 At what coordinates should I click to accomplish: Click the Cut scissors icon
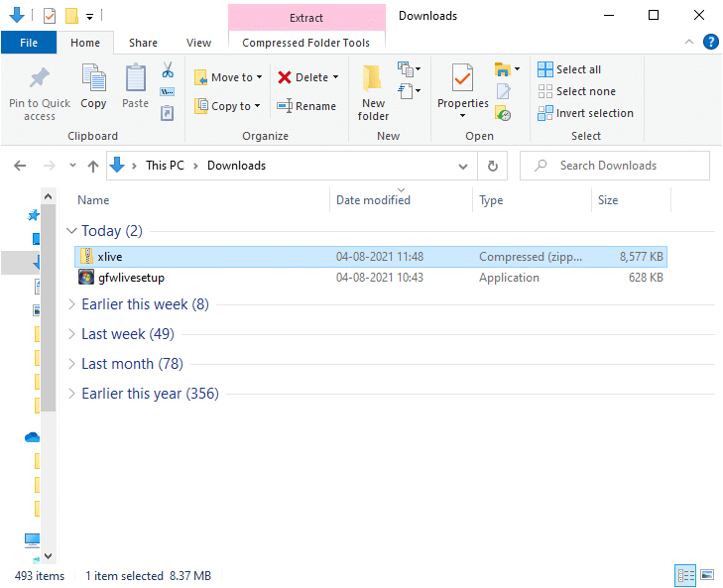(168, 70)
